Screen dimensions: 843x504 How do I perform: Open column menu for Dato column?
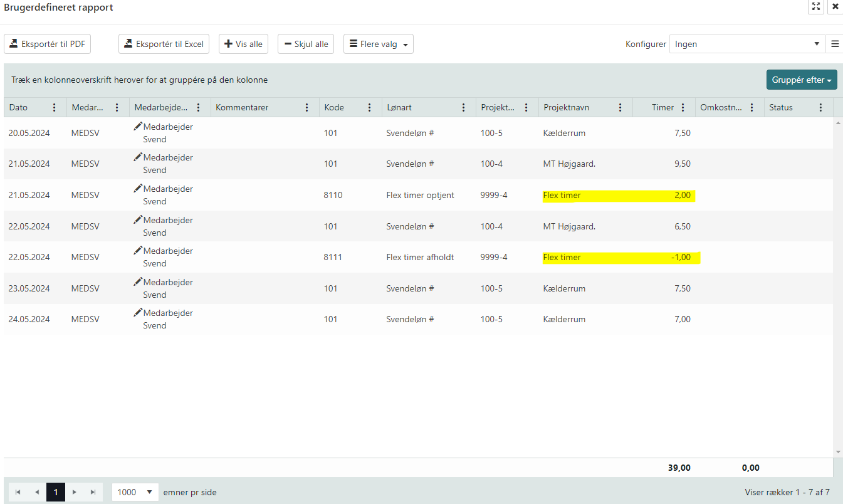tap(55, 107)
